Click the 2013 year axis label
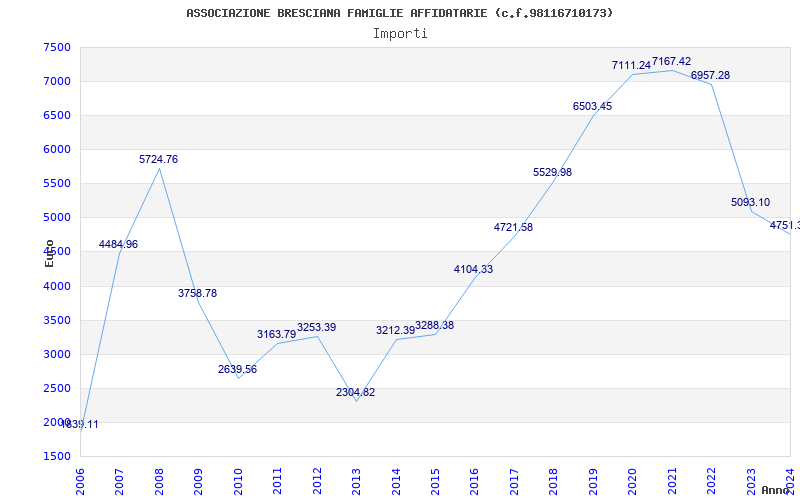The image size is (800, 500). click(x=356, y=482)
